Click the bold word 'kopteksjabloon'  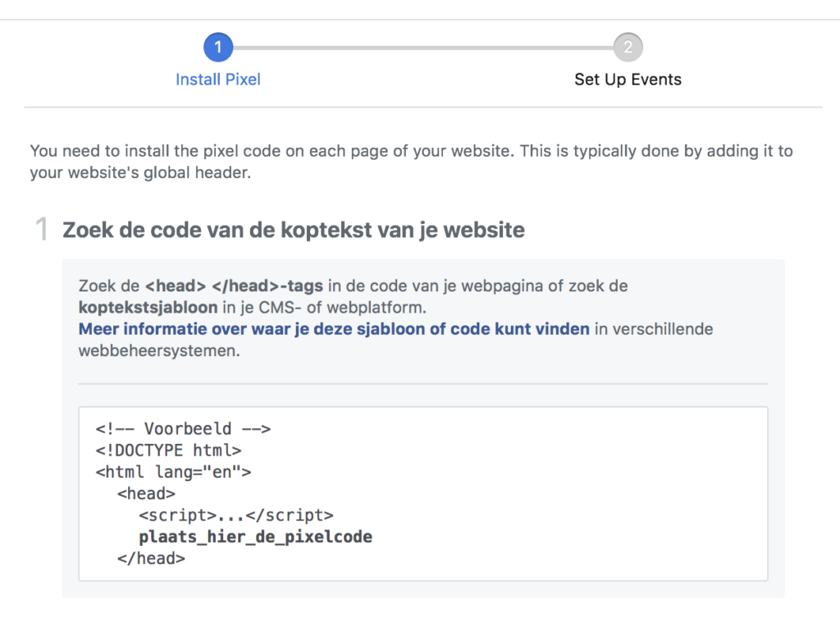(x=148, y=307)
